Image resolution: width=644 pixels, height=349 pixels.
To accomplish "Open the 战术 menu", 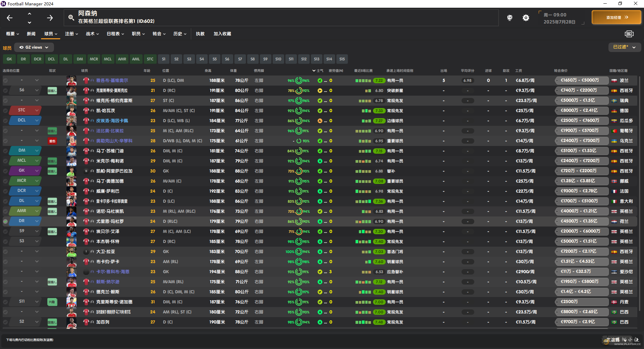I will [x=92, y=34].
